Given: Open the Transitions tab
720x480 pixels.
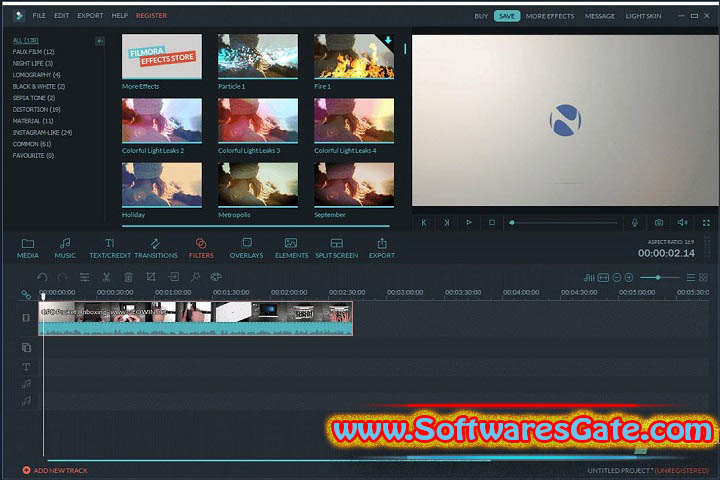Looking at the screenshot, I should [x=156, y=248].
